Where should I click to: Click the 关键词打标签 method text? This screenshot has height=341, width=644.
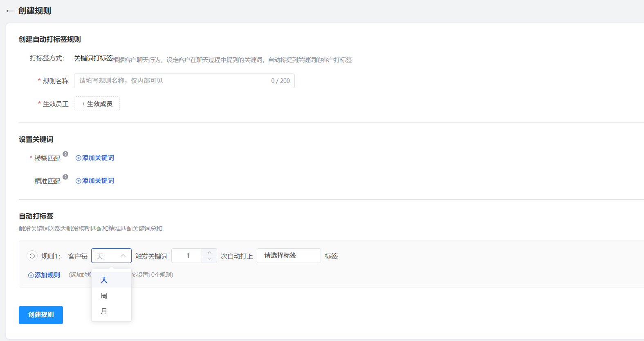[93, 58]
